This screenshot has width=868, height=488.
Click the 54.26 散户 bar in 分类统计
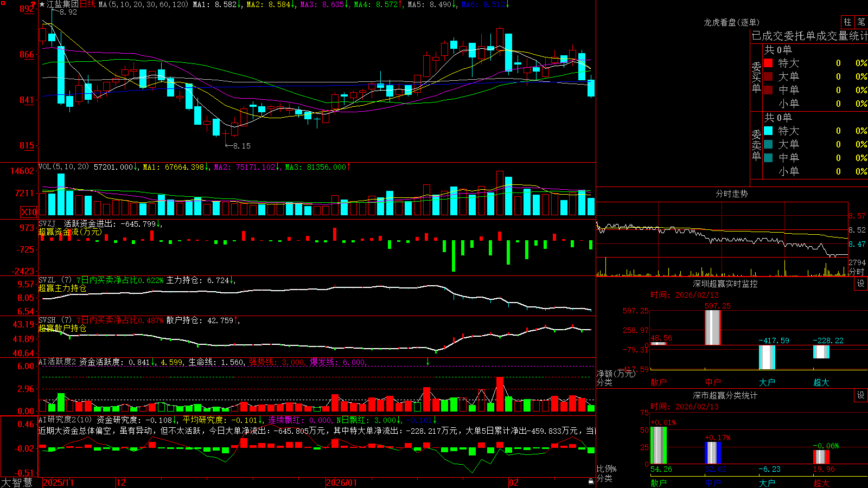(659, 445)
